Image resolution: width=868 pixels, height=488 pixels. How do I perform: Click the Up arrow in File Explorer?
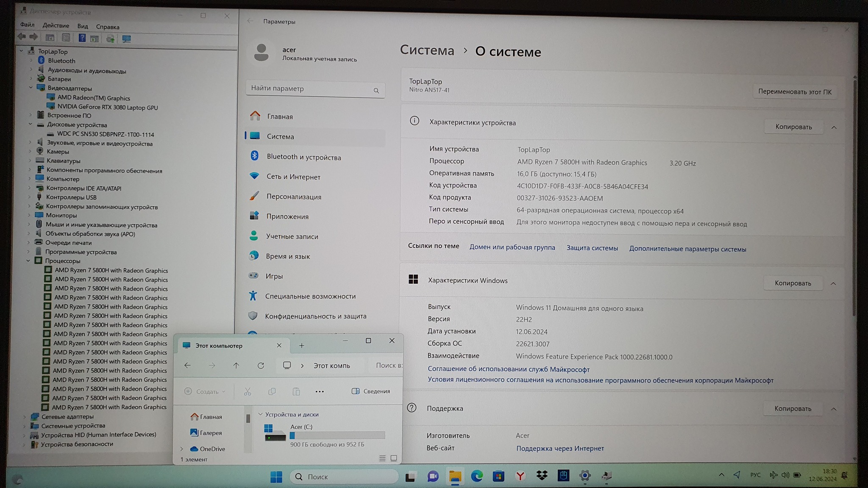click(x=236, y=366)
